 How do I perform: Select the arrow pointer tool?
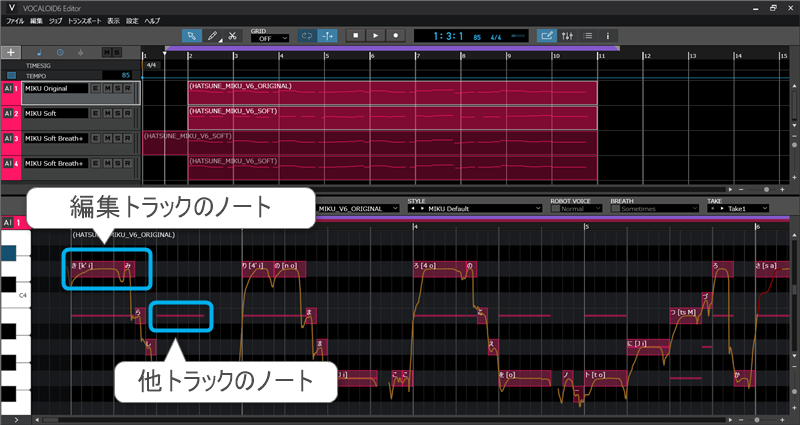(x=191, y=36)
